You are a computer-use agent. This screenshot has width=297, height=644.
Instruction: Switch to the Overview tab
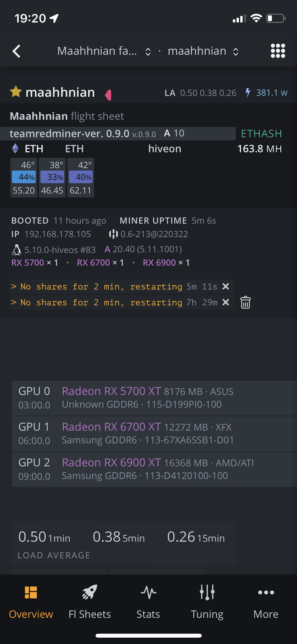click(x=31, y=602)
